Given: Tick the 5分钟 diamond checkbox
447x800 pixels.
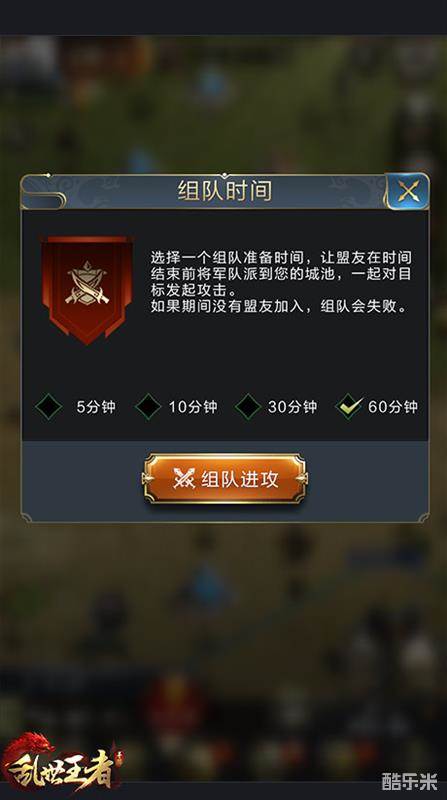Looking at the screenshot, I should tap(49, 407).
